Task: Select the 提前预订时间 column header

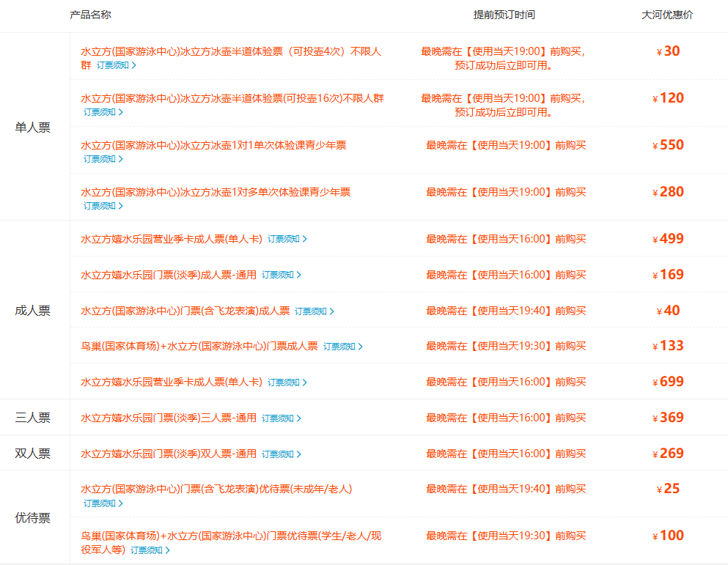Action: 504,15
